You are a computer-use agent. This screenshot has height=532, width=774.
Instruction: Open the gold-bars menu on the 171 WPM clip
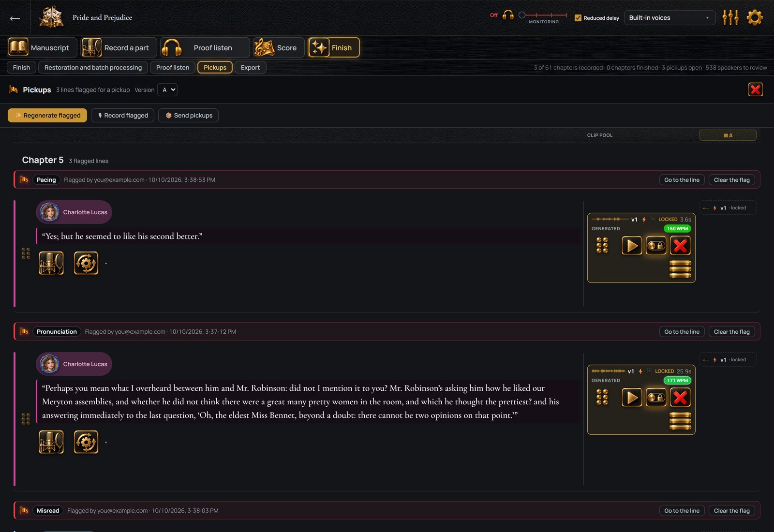(680, 421)
